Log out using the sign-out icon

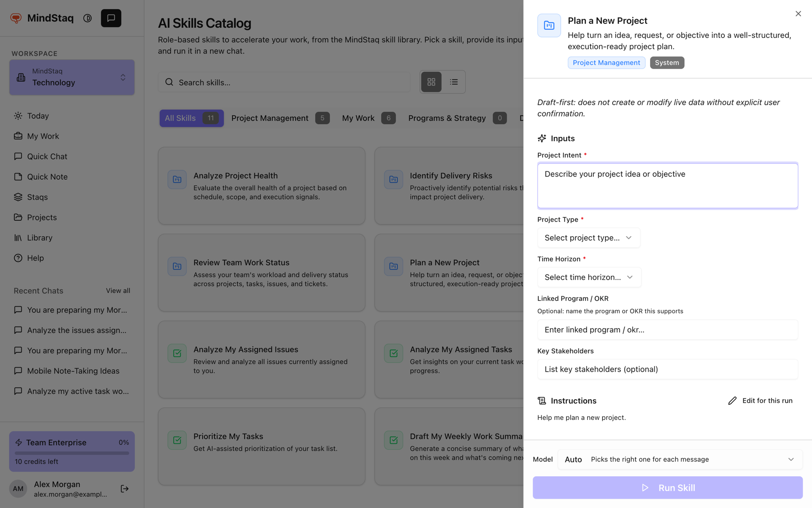[x=125, y=489]
